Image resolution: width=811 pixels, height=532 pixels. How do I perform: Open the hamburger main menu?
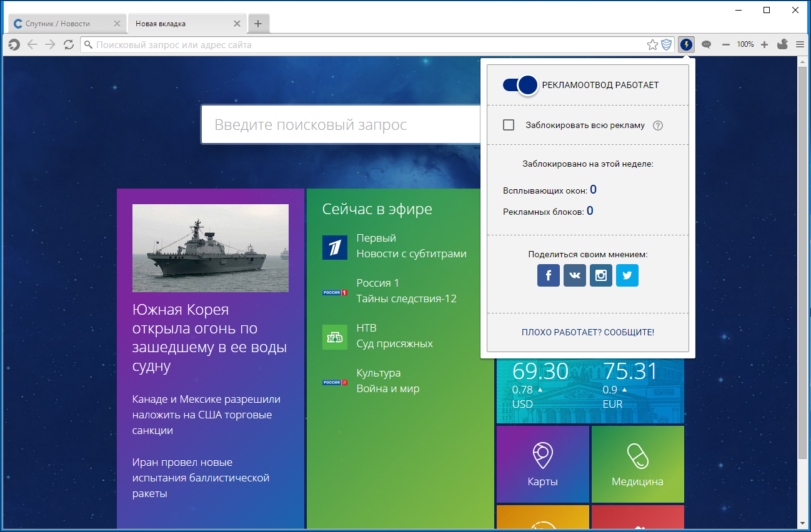coord(800,45)
